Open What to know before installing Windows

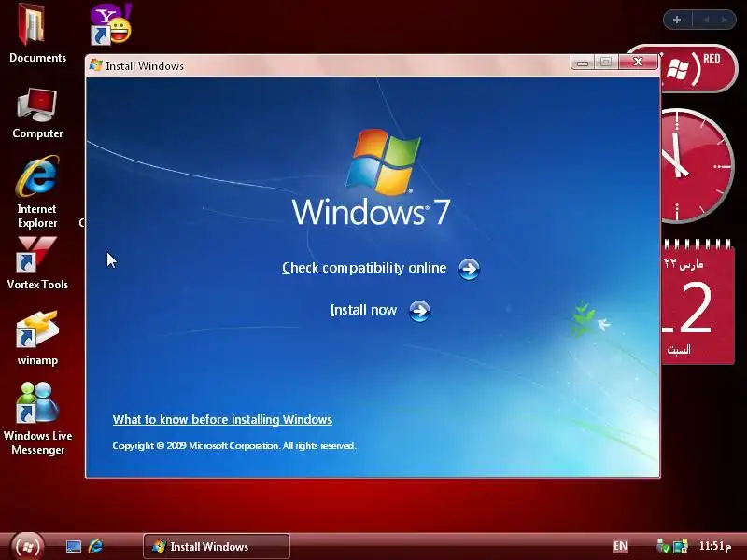click(x=222, y=419)
